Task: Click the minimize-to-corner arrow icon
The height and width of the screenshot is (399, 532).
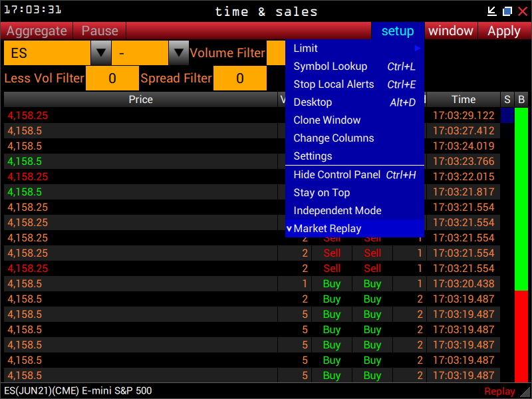Action: [492, 11]
